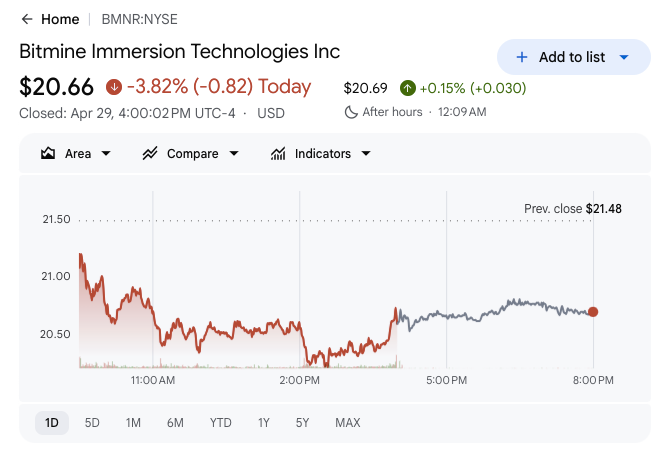Click the Indicators chart icon
The image size is (665, 450).
click(278, 154)
